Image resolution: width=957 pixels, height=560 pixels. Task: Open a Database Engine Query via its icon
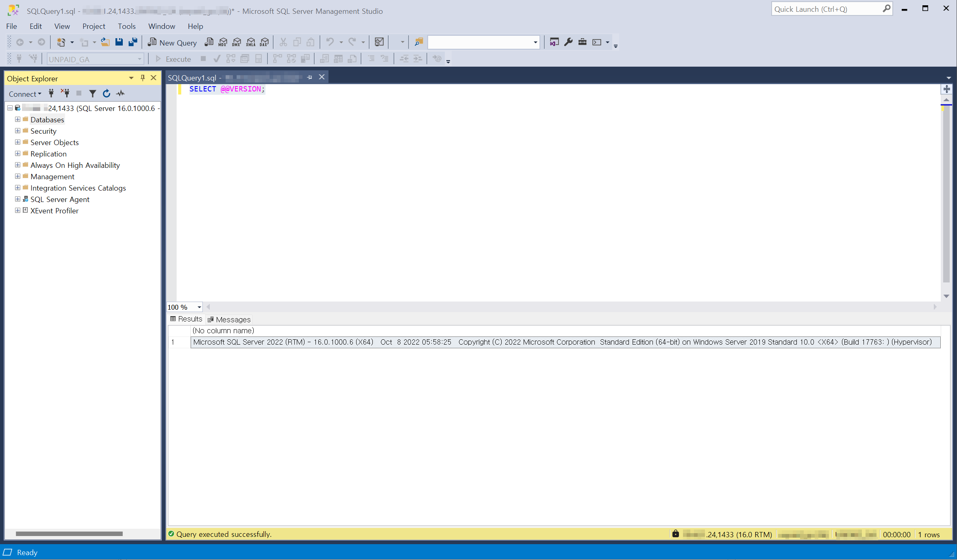209,42
